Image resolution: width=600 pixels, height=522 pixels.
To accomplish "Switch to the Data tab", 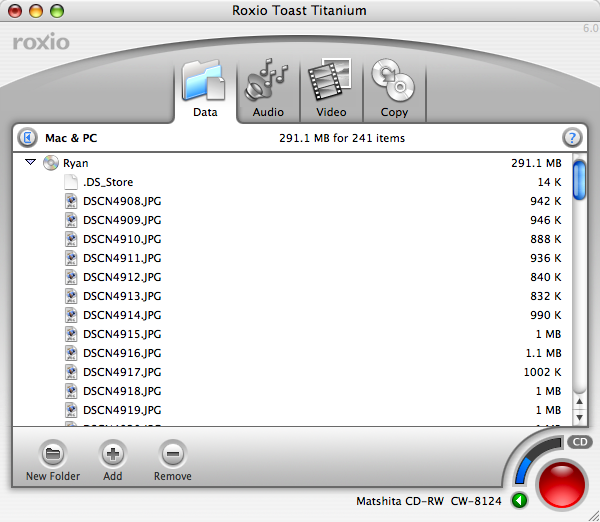I will pyautogui.click(x=205, y=90).
